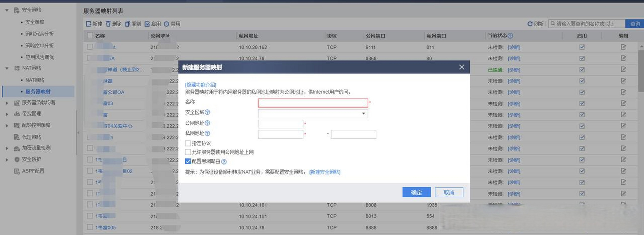Click the 配额控制策略 sidebar icon
This screenshot has width=644, height=235.
17,125
